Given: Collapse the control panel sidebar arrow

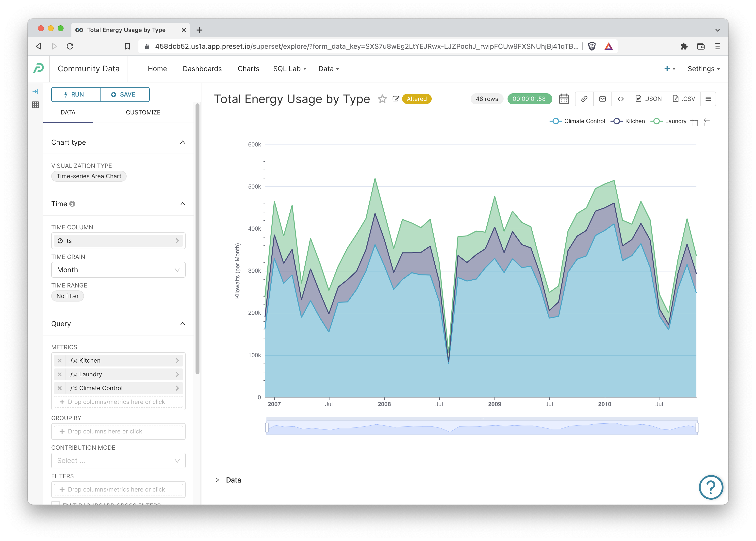Looking at the screenshot, I should point(35,91).
